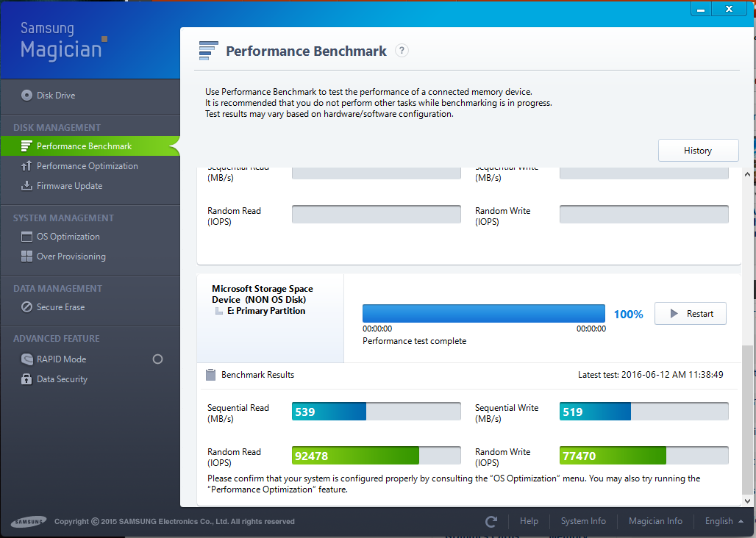Click the empty Random Write bar in upper panel
756x538 pixels.
644,215
